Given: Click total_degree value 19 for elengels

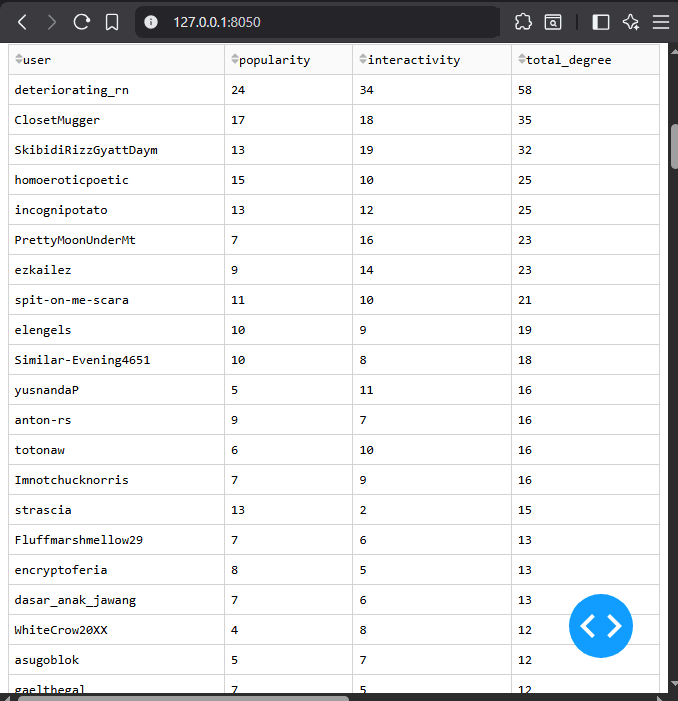Looking at the screenshot, I should point(585,330).
